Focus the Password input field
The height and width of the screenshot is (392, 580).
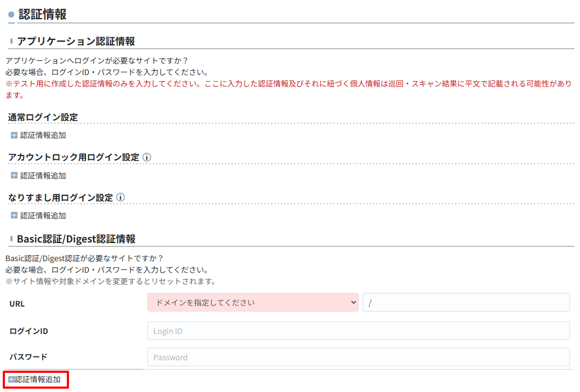(358, 358)
